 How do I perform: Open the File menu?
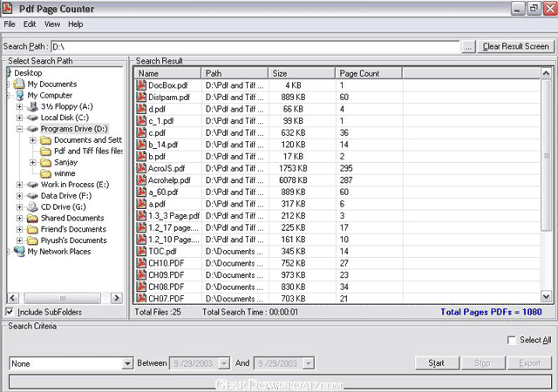pos(10,24)
